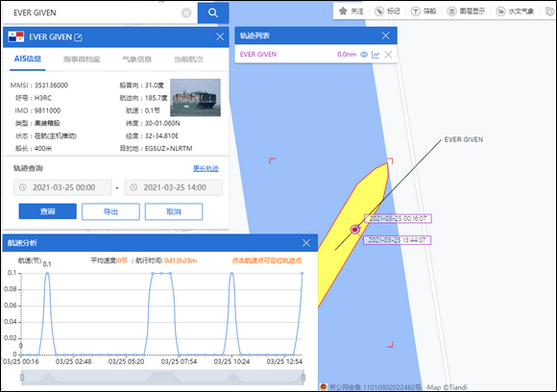Viewport: 557px width, 392px height.
Task: Toggle track visibility eye icon for EVER GIVEN
Action: [x=364, y=55]
